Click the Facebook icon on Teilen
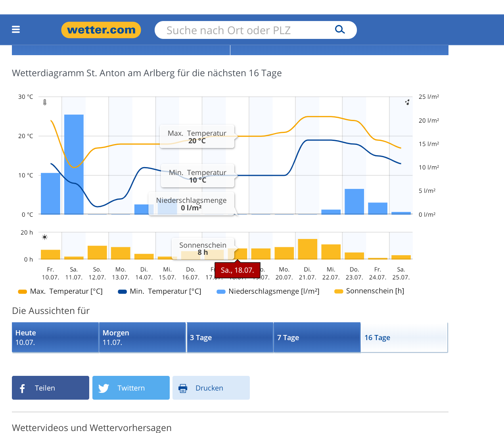The height and width of the screenshot is (433, 504). [23, 388]
